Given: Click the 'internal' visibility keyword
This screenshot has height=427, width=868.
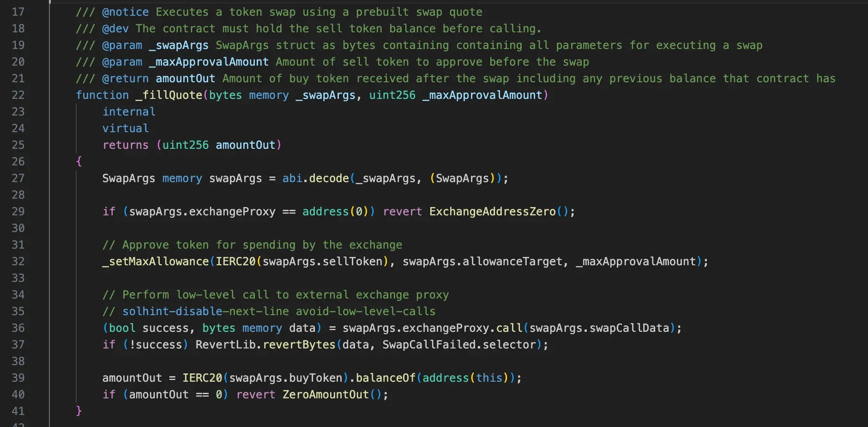Looking at the screenshot, I should tap(129, 112).
